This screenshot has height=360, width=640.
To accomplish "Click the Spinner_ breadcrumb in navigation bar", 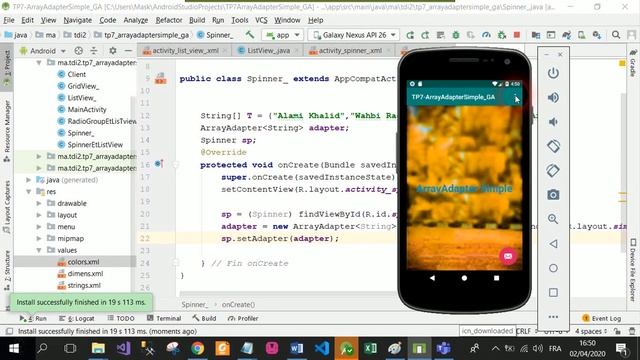I will [215, 35].
